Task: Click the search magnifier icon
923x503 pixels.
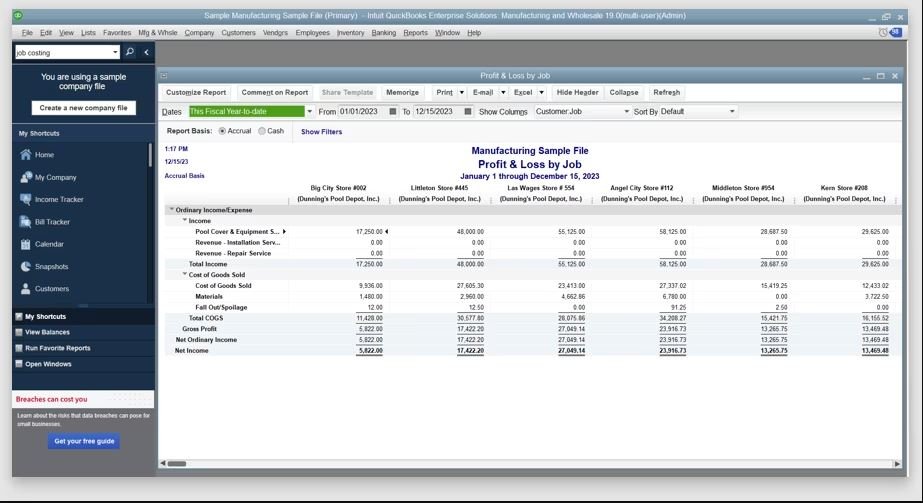Action: [x=130, y=52]
